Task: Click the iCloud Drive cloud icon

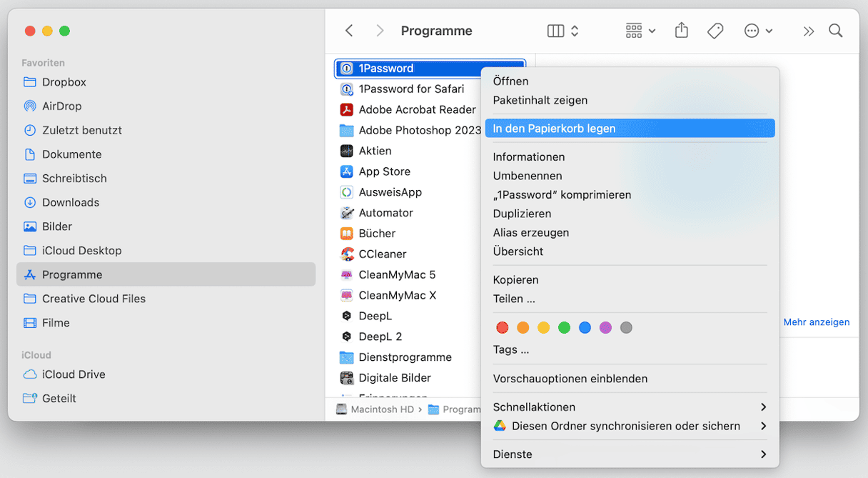Action: 30,374
